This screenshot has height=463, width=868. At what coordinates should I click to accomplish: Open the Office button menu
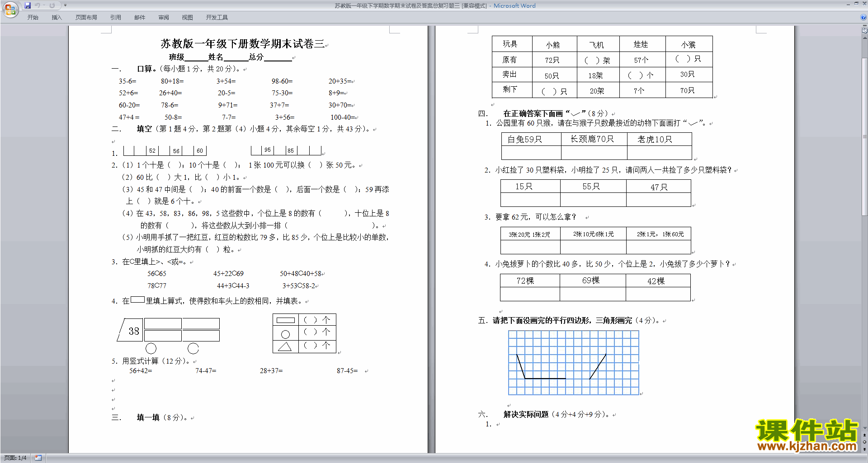10,9
